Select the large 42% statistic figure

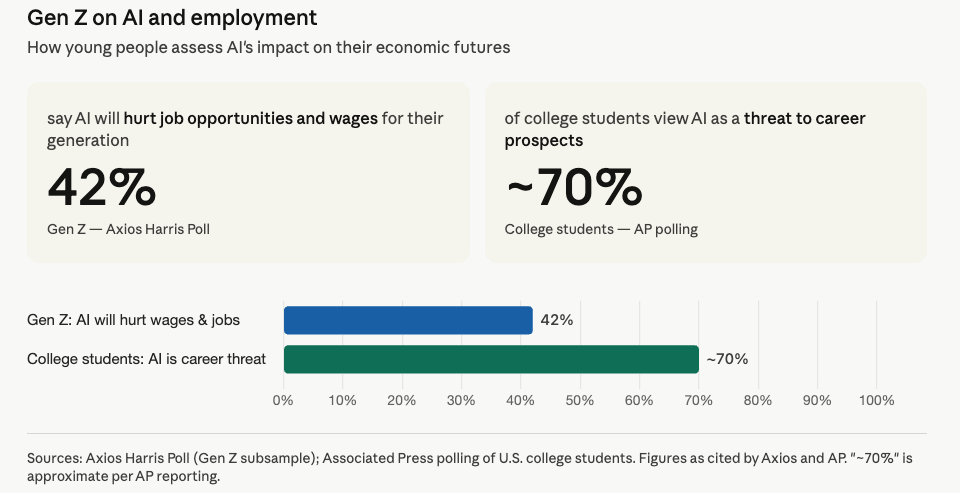point(102,187)
